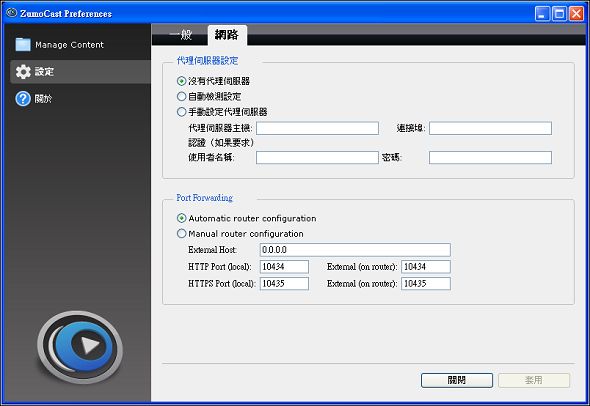
Task: Click the HTTP Port local field
Action: coord(284,266)
